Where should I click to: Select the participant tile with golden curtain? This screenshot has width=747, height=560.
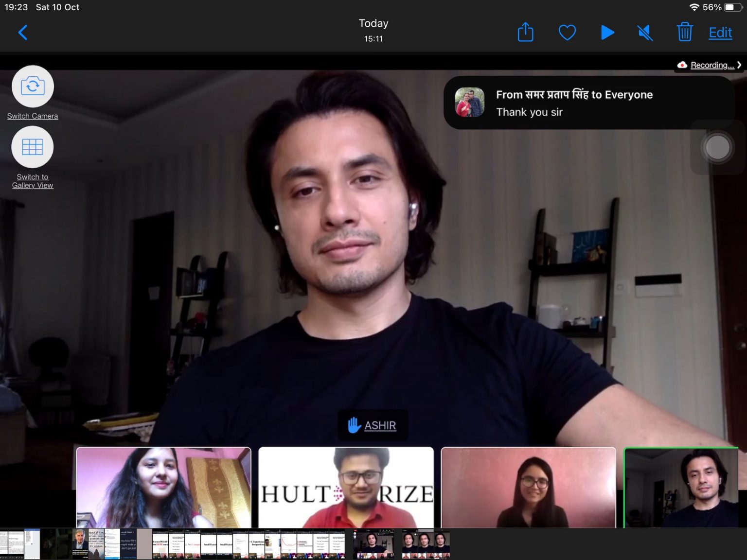(x=164, y=487)
